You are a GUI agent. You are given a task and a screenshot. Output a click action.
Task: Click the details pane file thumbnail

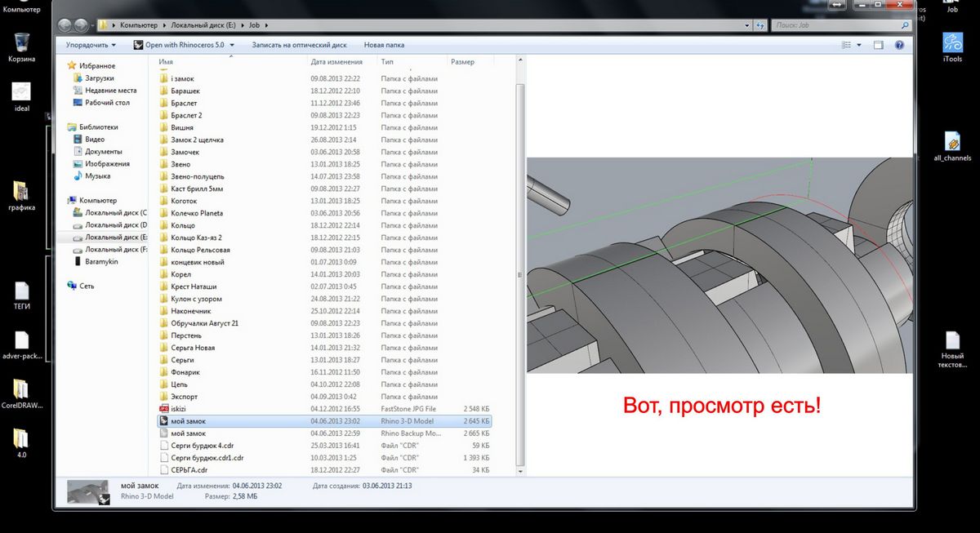[87, 491]
